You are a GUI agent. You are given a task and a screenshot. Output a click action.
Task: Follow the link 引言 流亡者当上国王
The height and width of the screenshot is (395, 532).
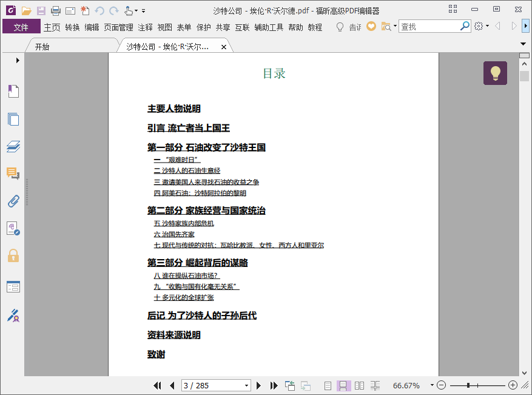tap(188, 128)
